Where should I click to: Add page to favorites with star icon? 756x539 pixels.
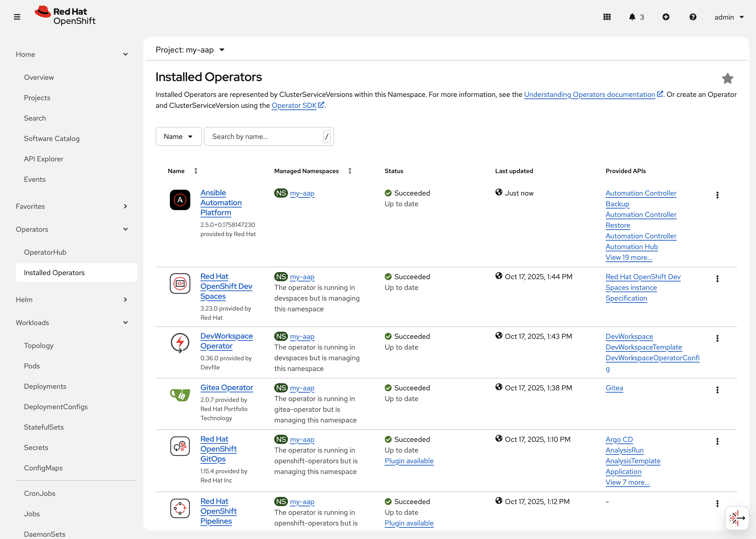click(727, 79)
